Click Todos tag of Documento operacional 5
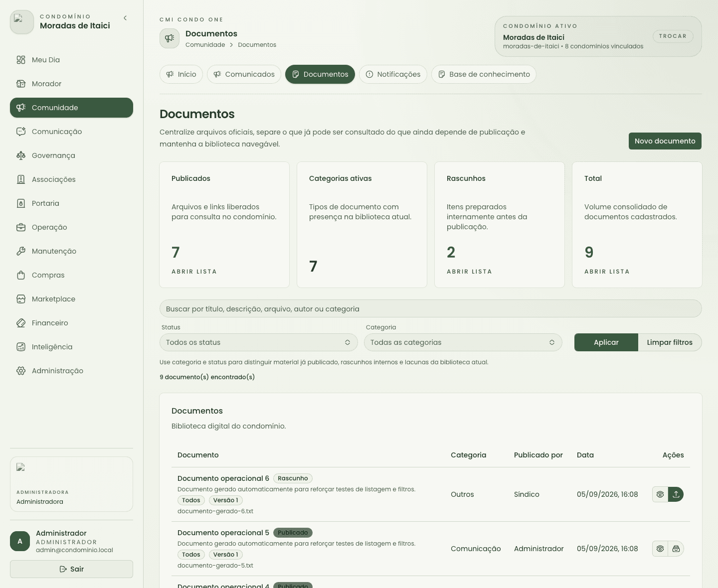Viewport: 718px width, 588px height. (191, 555)
